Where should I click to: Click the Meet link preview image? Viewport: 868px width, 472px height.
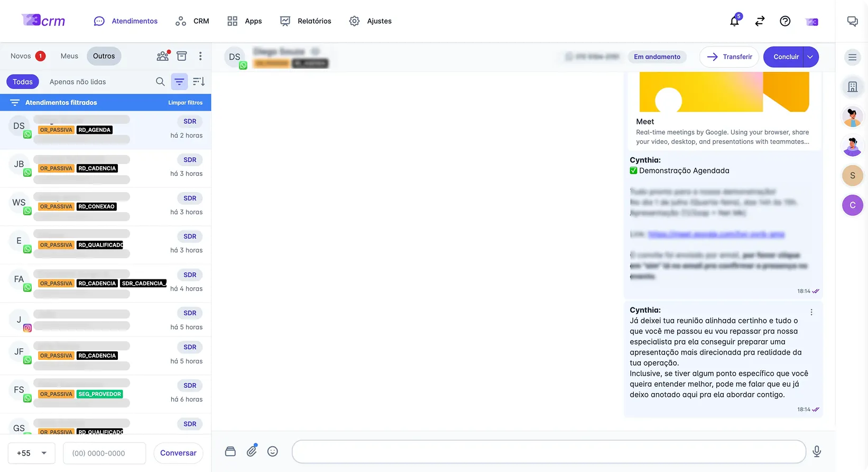[x=724, y=92]
